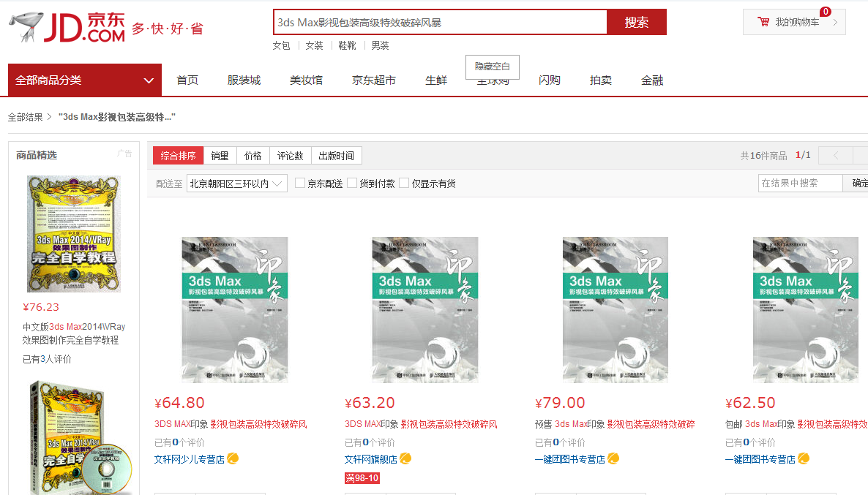This screenshot has height=495, width=868.
Task: Sort by 销量
Action: (220, 156)
